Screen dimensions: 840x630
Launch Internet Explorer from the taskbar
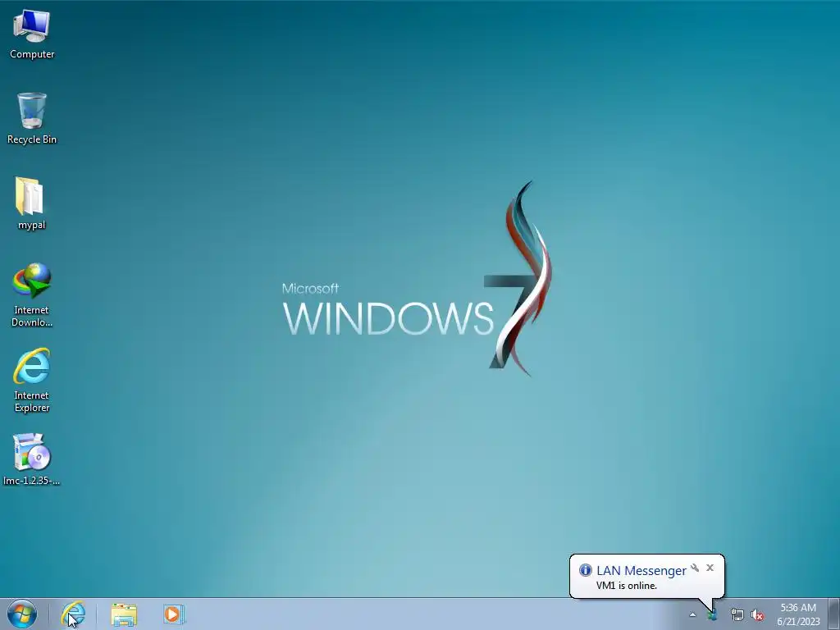click(x=73, y=614)
